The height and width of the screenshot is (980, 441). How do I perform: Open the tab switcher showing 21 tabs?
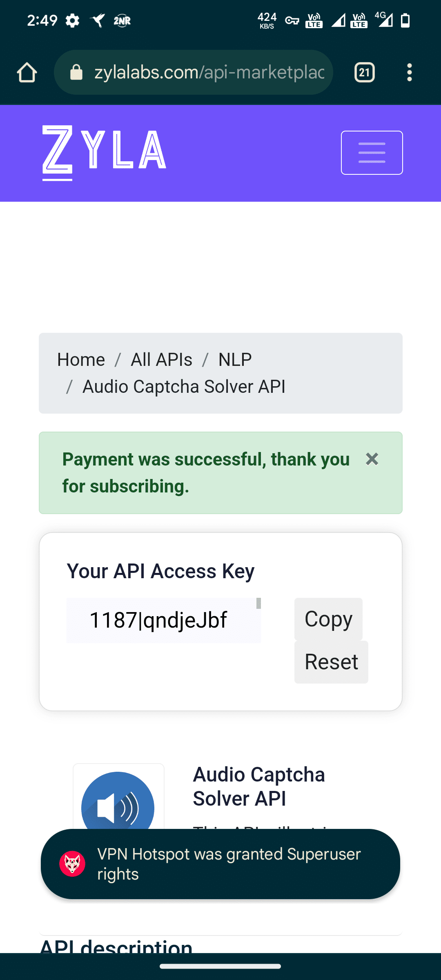(x=364, y=73)
